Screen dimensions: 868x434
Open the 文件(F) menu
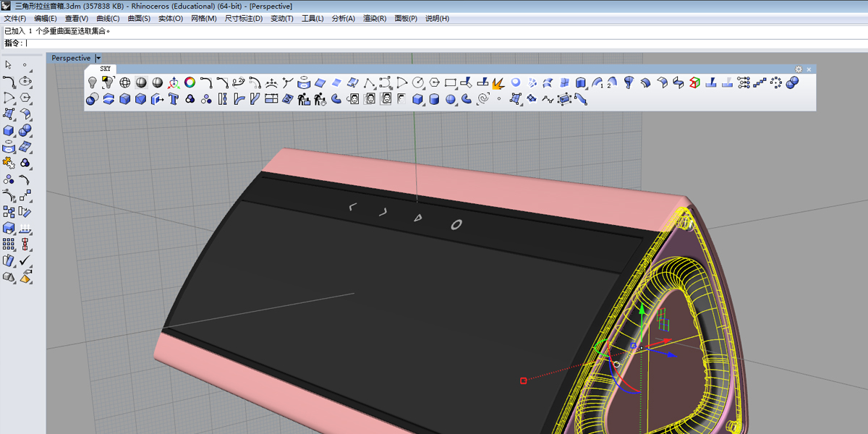tap(15, 18)
